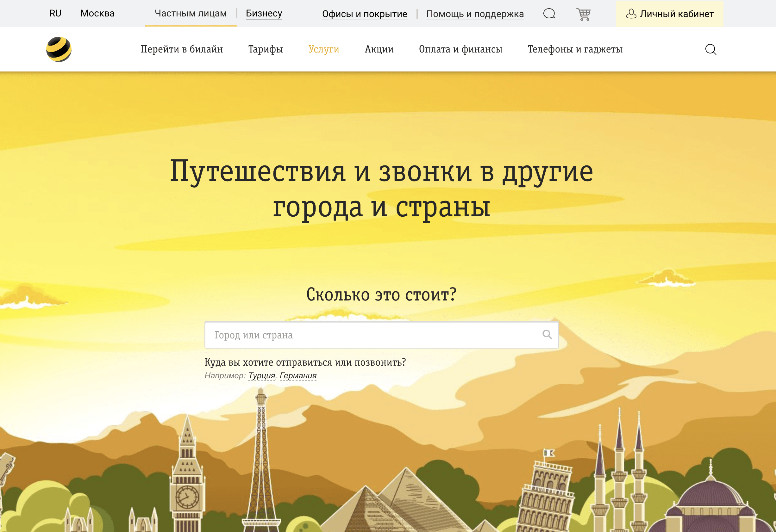776x532 pixels.
Task: Follow the Офисы и покрытие link
Action: 365,14
